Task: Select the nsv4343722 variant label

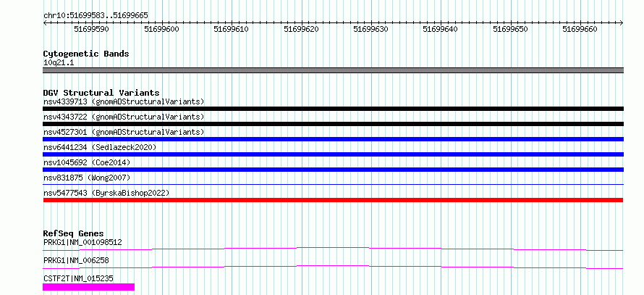Action: [124, 117]
